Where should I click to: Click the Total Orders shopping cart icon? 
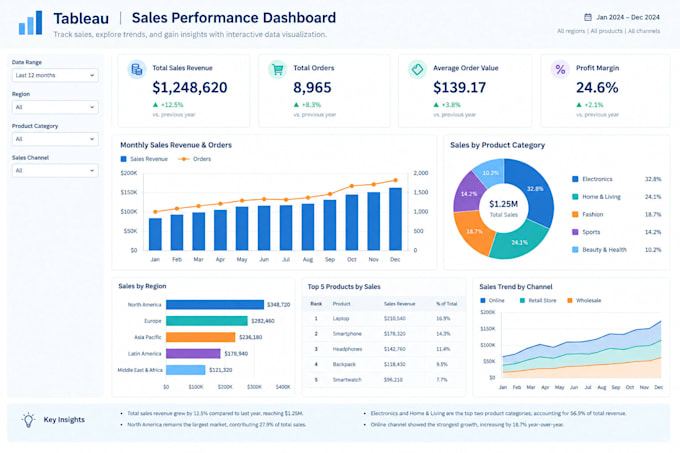pos(278,69)
